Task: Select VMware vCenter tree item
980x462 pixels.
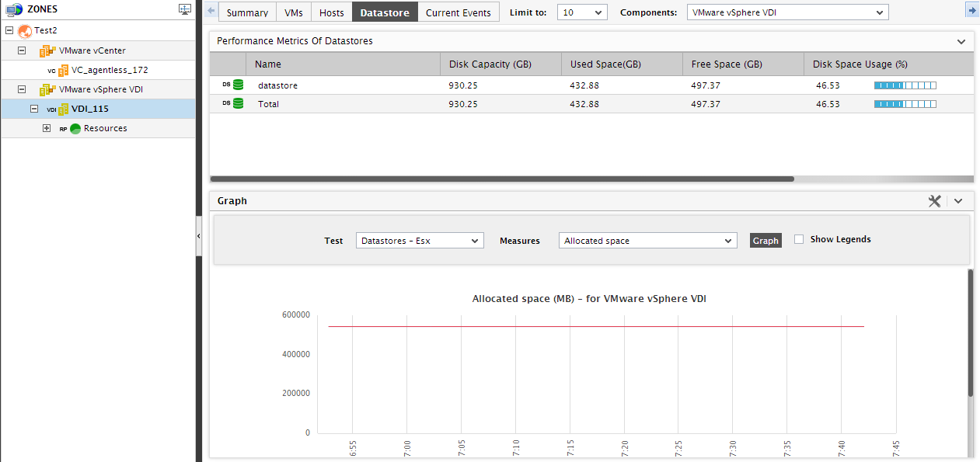Action: pyautogui.click(x=92, y=50)
